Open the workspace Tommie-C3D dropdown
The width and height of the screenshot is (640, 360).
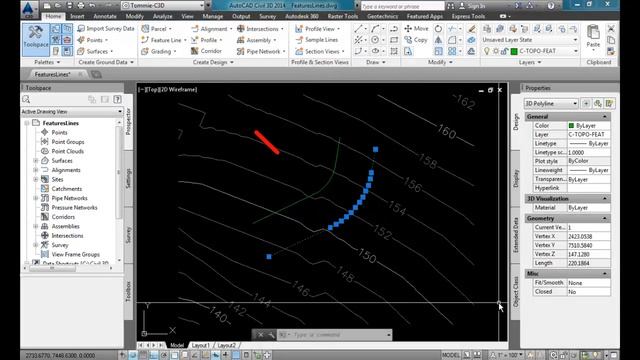(x=162, y=6)
